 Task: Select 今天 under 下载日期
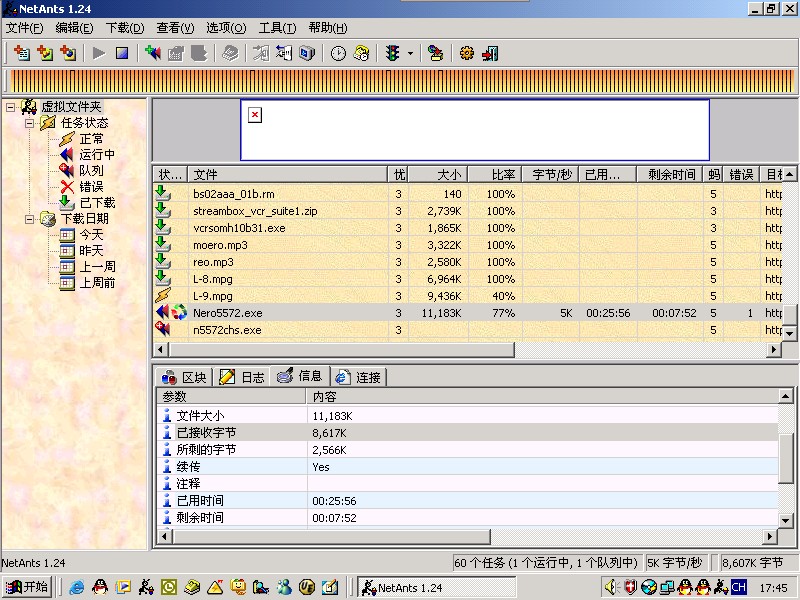pos(91,235)
